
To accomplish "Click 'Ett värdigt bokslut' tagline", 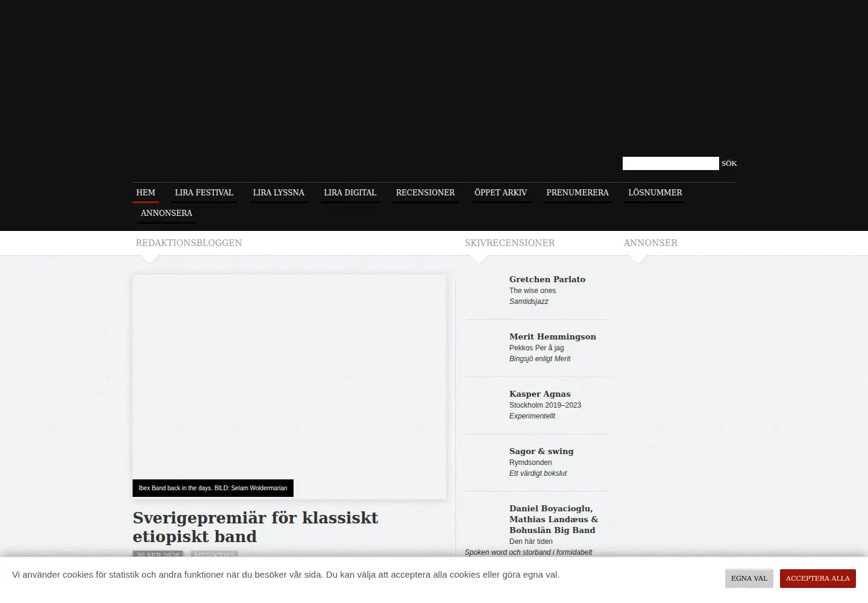I will [538, 473].
